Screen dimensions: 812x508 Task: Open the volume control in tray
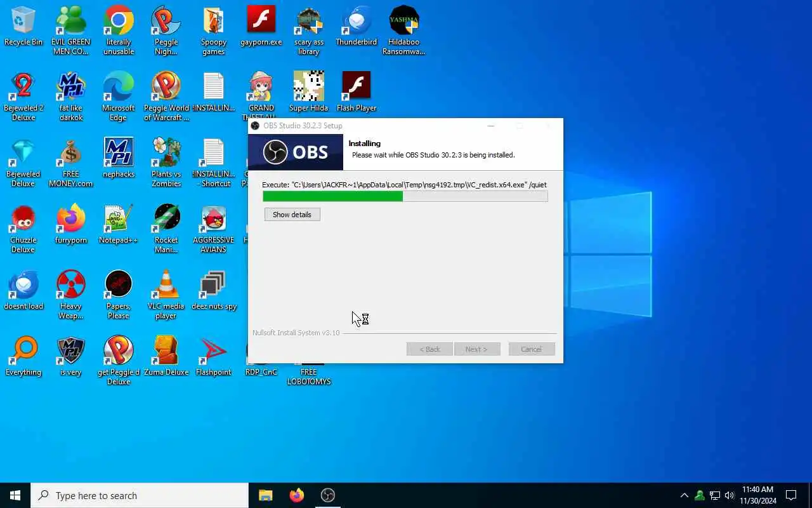pos(730,495)
